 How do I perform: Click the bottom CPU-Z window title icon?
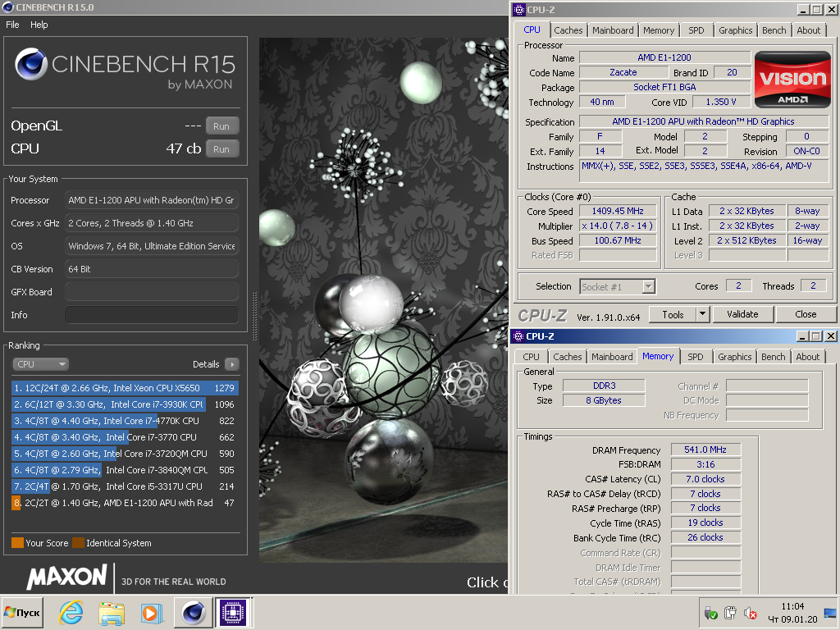(518, 336)
